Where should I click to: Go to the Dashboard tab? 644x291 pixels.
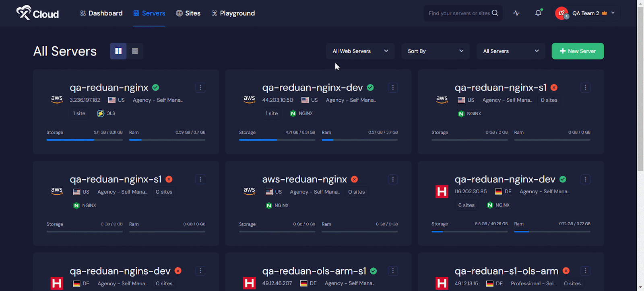pos(101,13)
